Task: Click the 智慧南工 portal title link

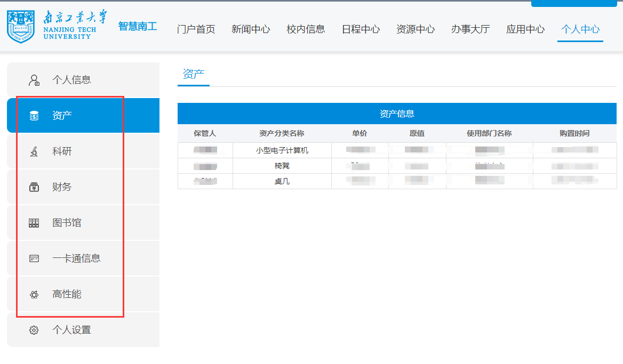Action: click(x=138, y=26)
